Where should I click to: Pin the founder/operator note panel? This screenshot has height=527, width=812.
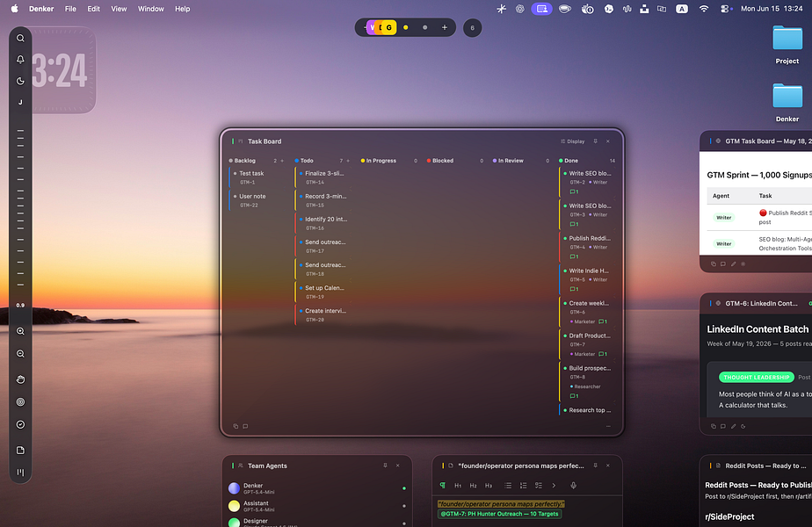596,466
